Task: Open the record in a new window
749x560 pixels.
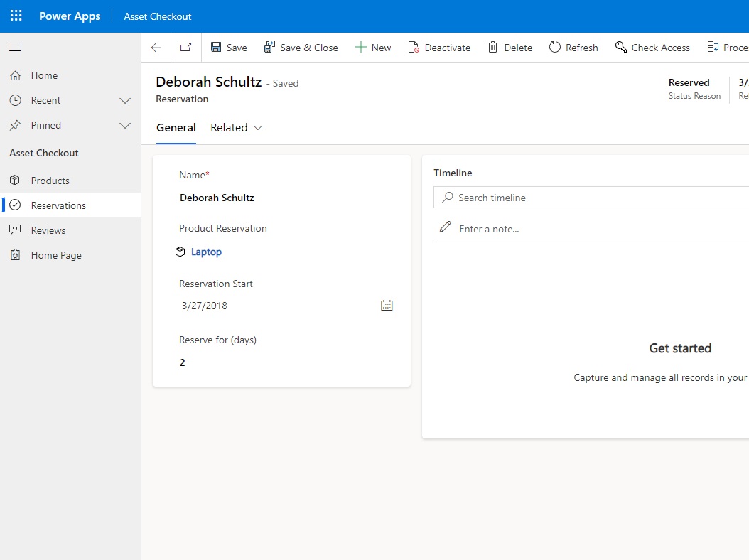Action: coord(185,47)
